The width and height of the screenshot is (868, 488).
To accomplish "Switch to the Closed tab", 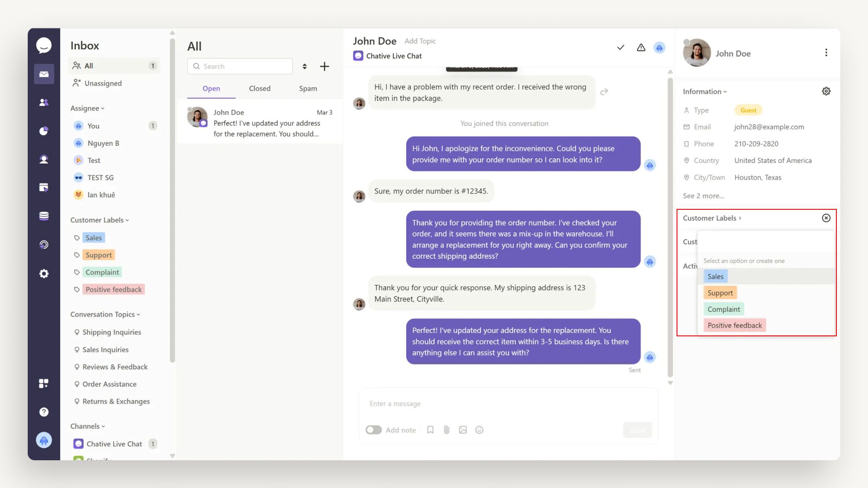I will (259, 88).
